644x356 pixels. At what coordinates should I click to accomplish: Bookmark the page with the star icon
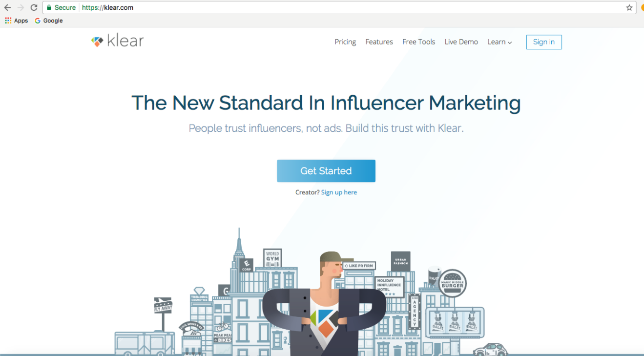(x=629, y=8)
